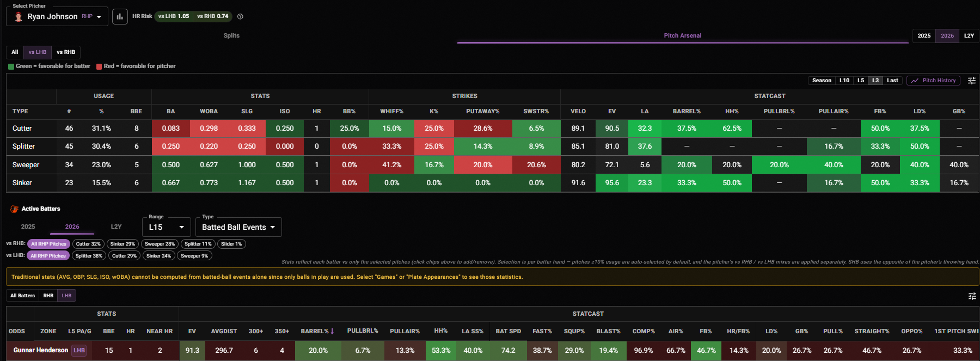Image resolution: width=980 pixels, height=361 pixels.
Task: Click the Orioles logo by Active Batters
Action: [14, 209]
